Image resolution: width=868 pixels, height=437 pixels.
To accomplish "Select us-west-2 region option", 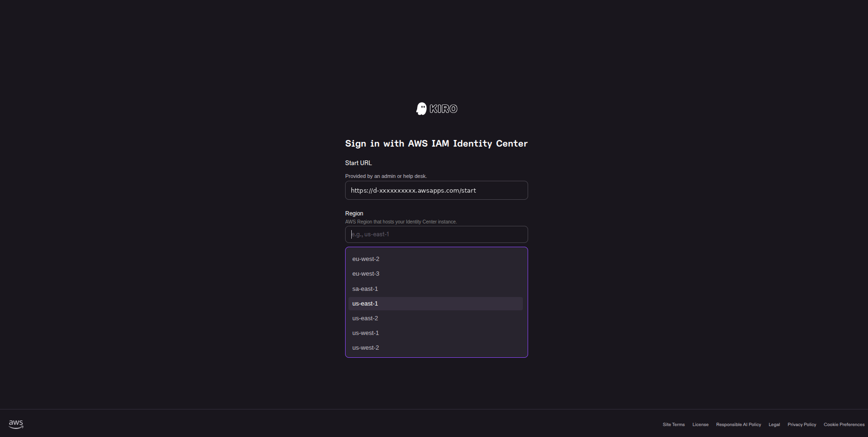I will (435, 348).
